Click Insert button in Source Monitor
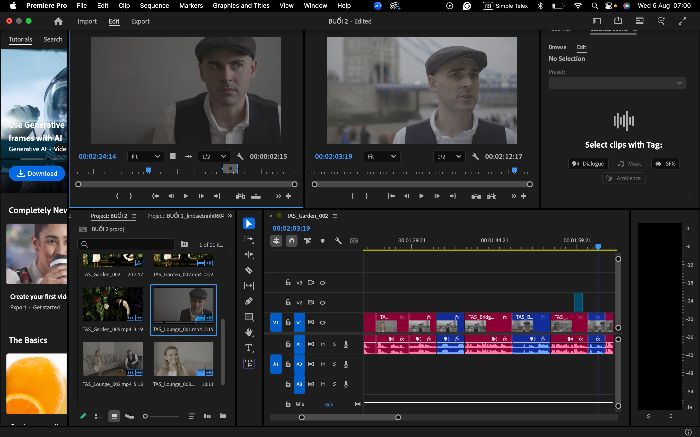 click(240, 196)
